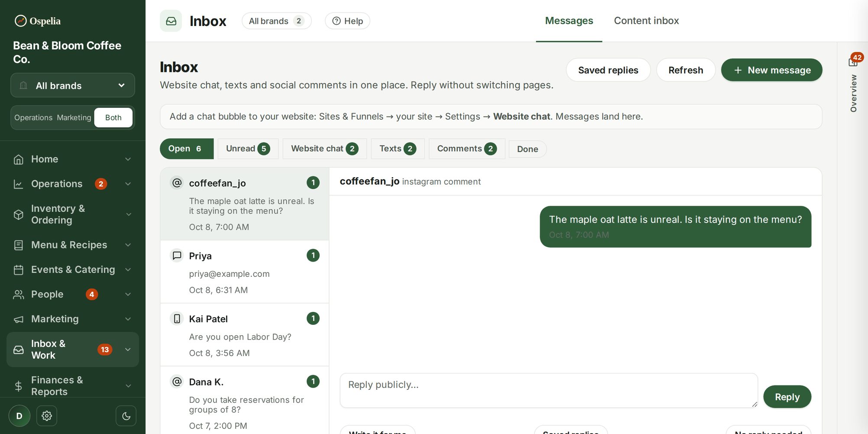Open the Overview side panel label

tap(853, 94)
